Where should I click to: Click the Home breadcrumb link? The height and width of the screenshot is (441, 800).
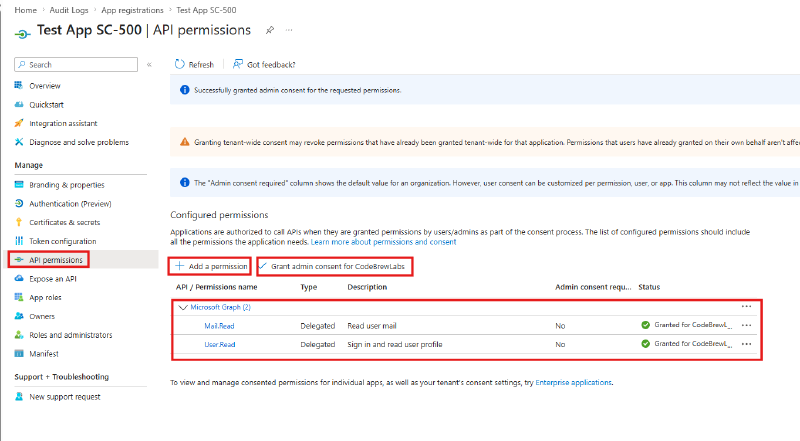[26, 10]
